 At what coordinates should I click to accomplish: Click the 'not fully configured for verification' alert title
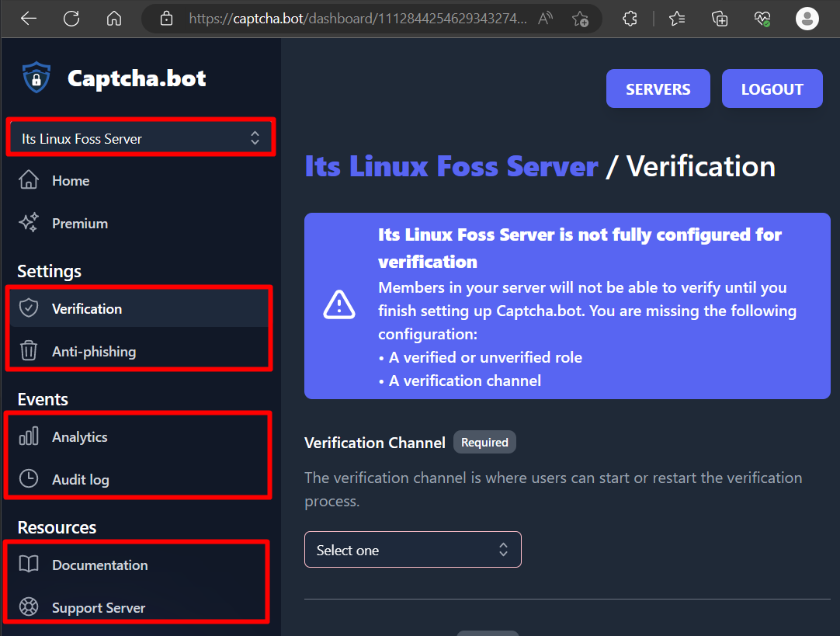tap(580, 248)
